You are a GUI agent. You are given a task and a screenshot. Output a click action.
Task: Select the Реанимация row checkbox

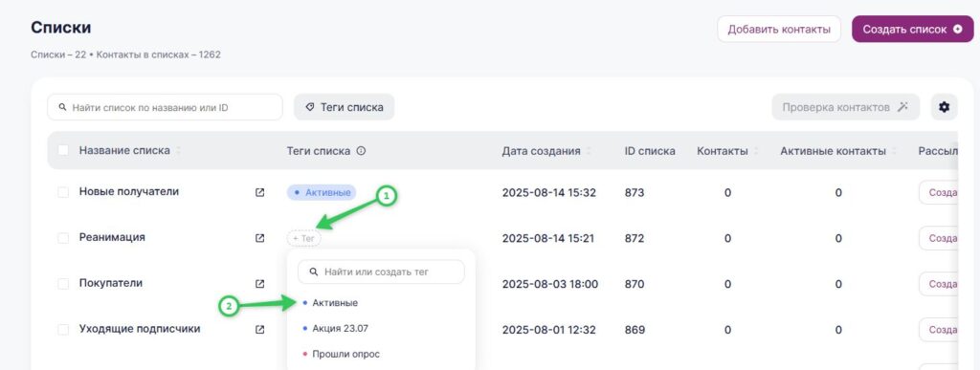point(63,238)
